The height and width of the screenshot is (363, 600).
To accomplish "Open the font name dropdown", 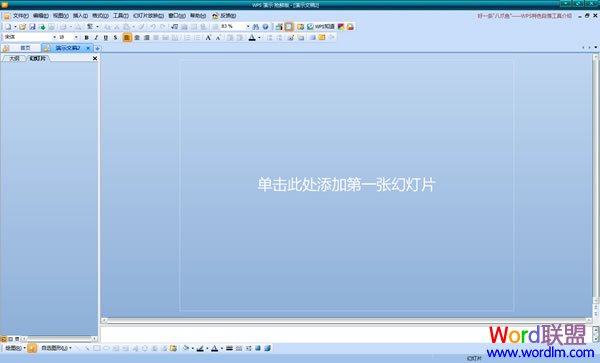I will (x=54, y=37).
